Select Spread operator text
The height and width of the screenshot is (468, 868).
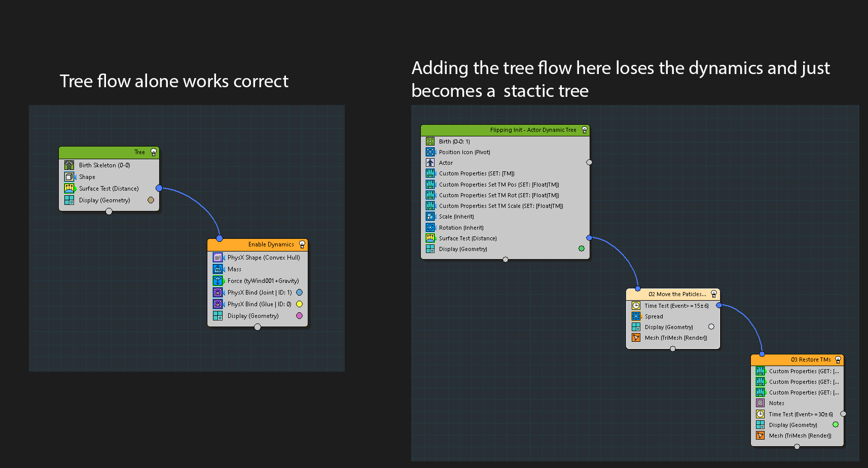tap(654, 316)
